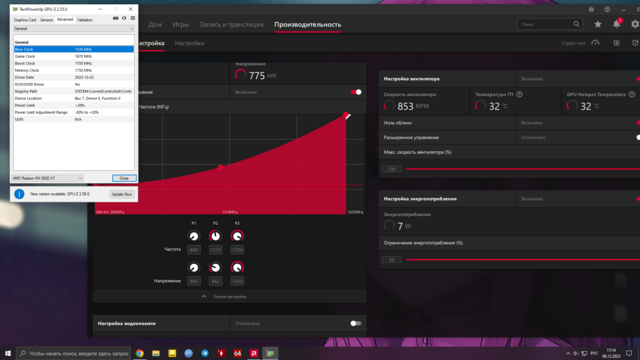Open the Запись и трансляция tab
Image resolution: width=640 pixels, height=360 pixels.
click(x=231, y=24)
